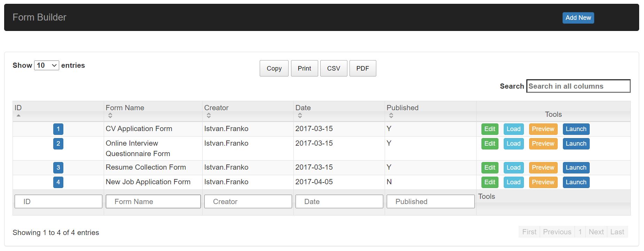
Task: Load the Online Interview Questionnaire Form
Action: click(x=513, y=144)
